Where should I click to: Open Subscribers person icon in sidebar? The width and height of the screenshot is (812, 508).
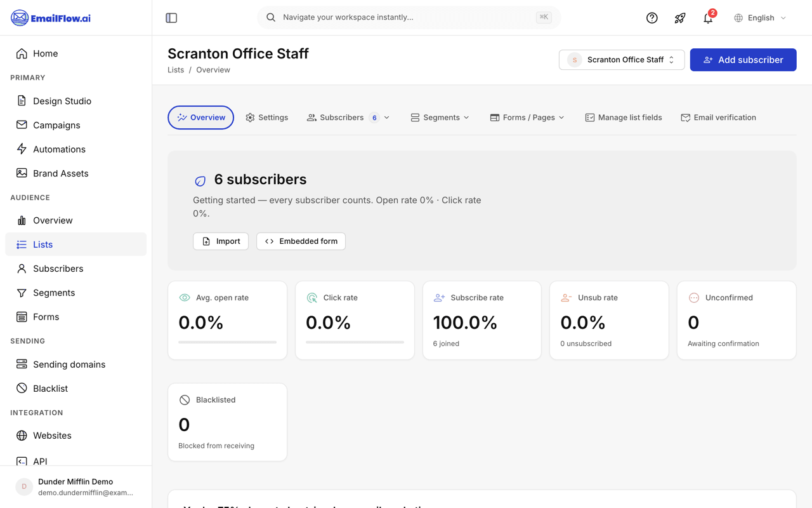[22, 269]
